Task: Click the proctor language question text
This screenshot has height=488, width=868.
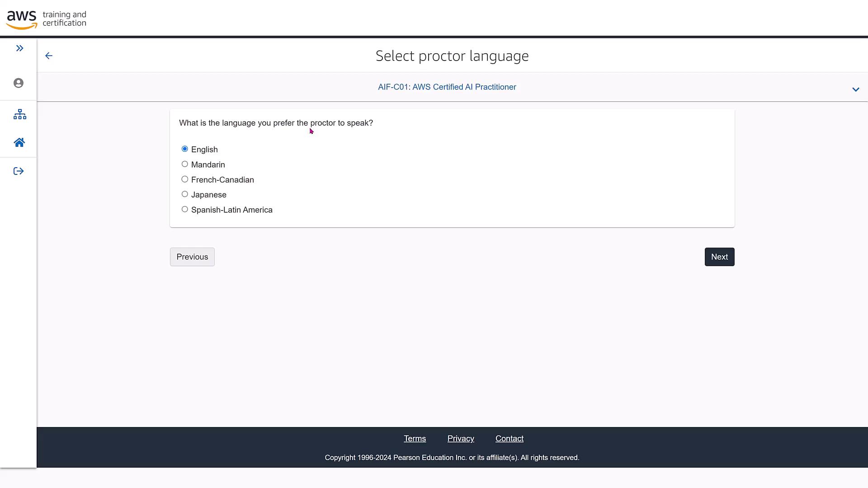Action: click(276, 123)
